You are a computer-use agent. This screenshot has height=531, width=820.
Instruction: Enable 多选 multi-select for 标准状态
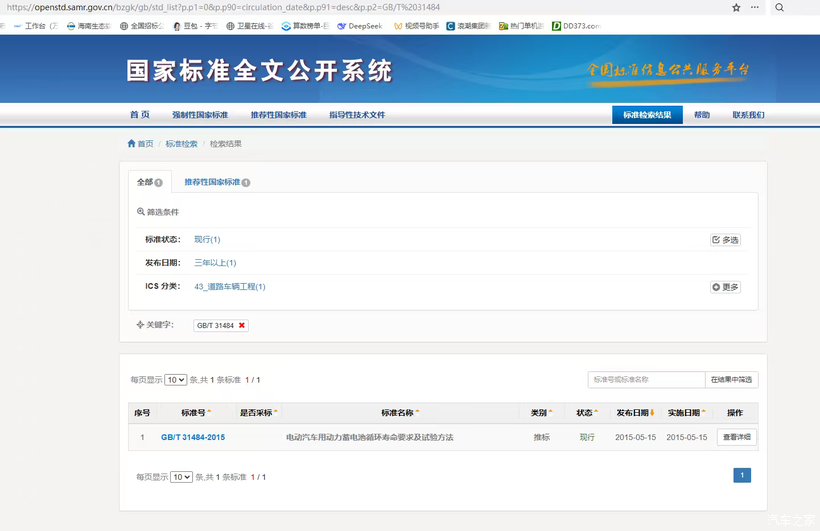pos(725,240)
